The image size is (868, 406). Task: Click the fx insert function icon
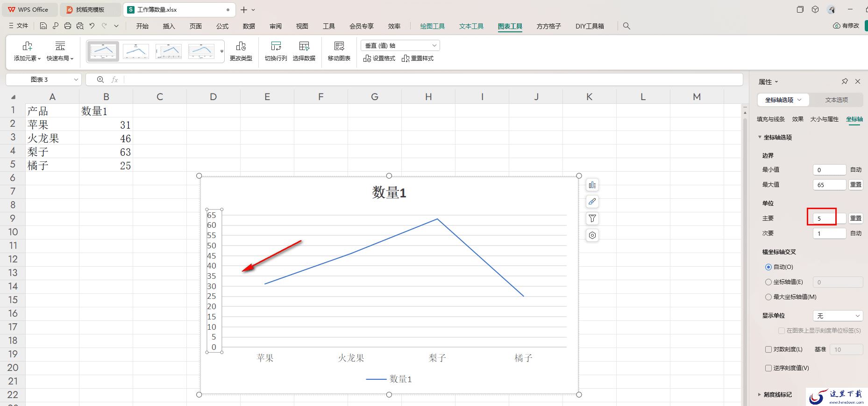click(114, 80)
